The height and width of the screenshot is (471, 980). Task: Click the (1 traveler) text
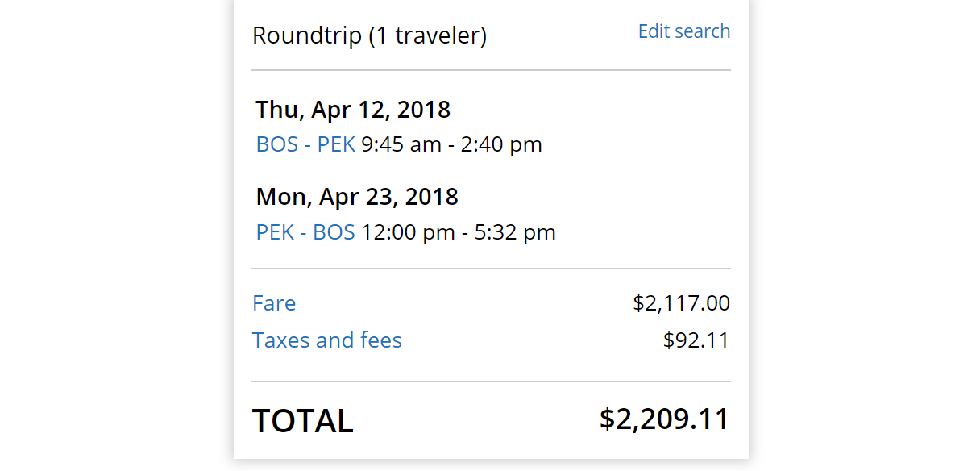(x=427, y=35)
